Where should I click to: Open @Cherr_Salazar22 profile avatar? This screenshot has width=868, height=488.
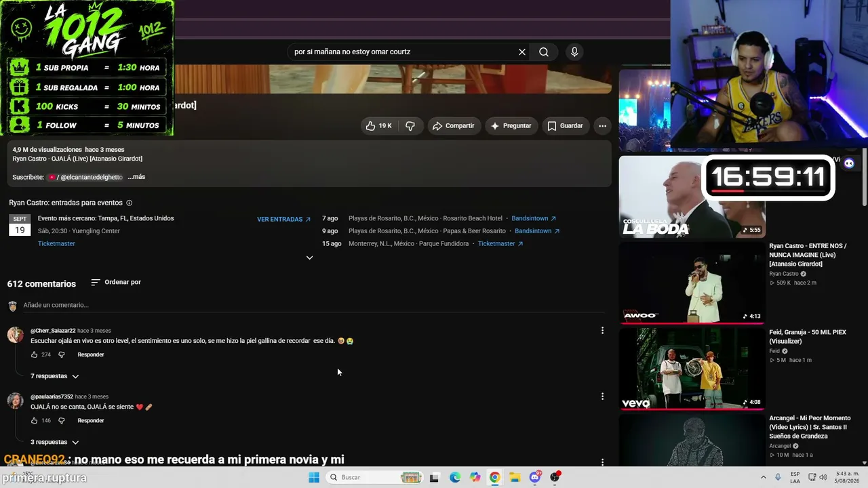(16, 334)
